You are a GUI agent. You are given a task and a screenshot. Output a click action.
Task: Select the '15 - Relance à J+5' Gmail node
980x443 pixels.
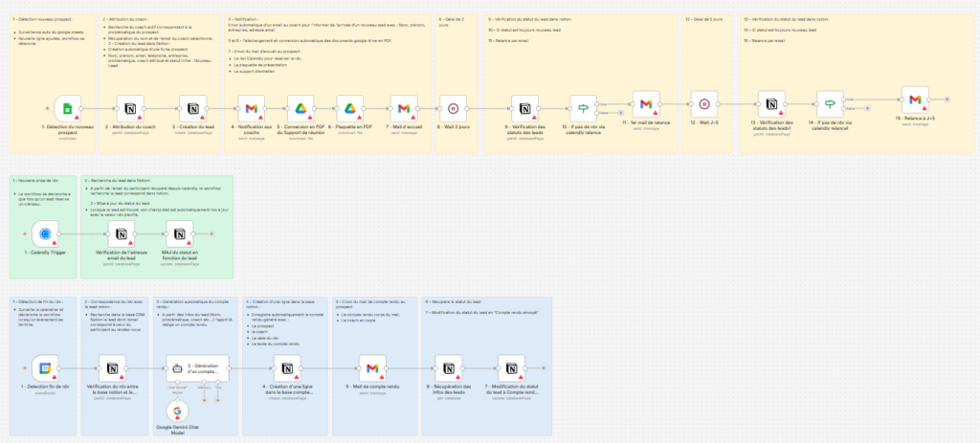pos(914,100)
